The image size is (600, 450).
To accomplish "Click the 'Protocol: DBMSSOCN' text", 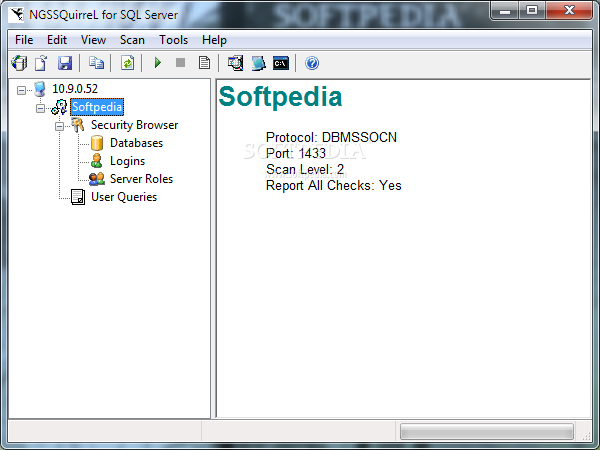I will tap(331, 137).
